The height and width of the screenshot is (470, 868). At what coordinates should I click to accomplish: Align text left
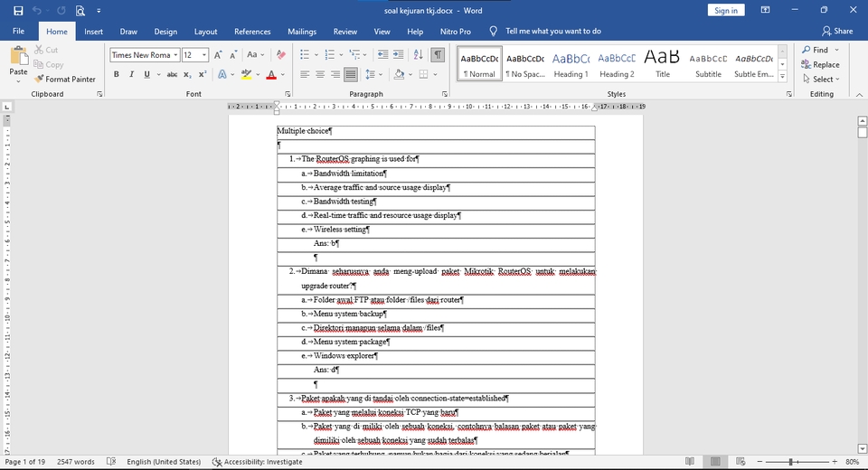click(305, 74)
